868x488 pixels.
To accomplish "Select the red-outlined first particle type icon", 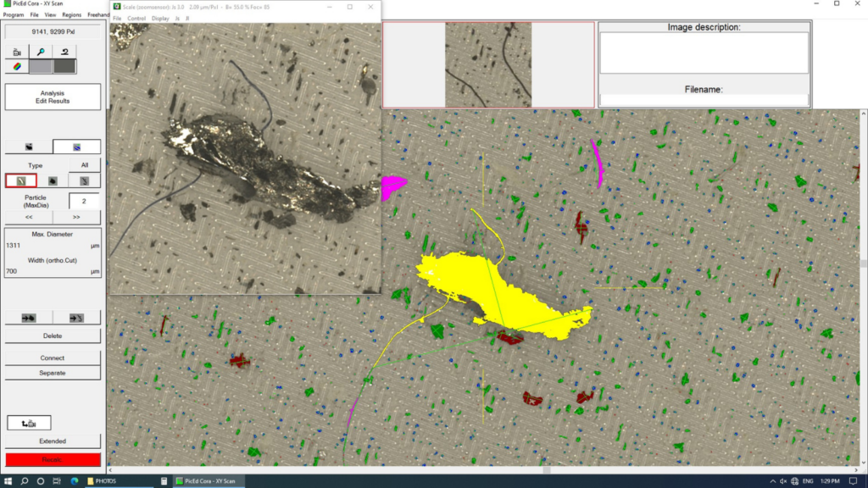I will [x=21, y=181].
